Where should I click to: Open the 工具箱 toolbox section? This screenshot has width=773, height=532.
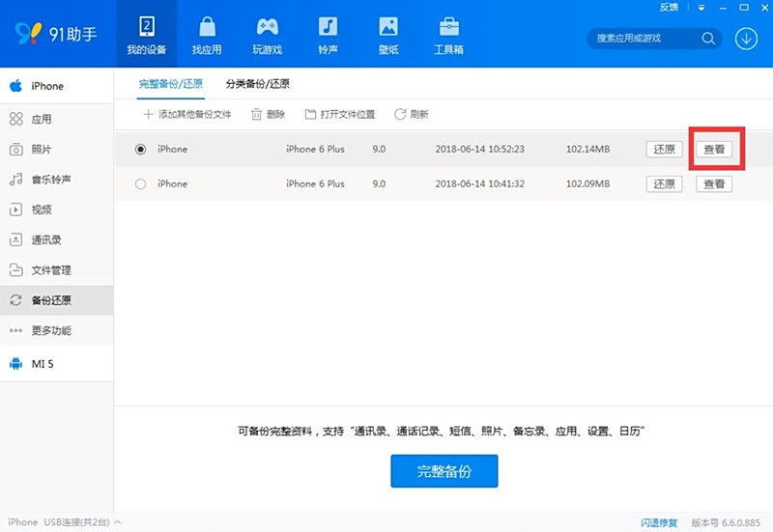448,35
